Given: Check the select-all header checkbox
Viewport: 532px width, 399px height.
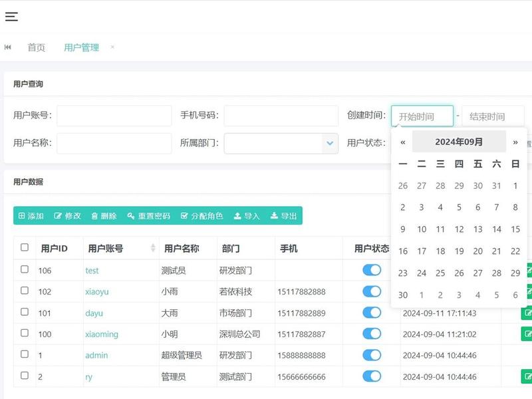Looking at the screenshot, I should pos(25,247).
